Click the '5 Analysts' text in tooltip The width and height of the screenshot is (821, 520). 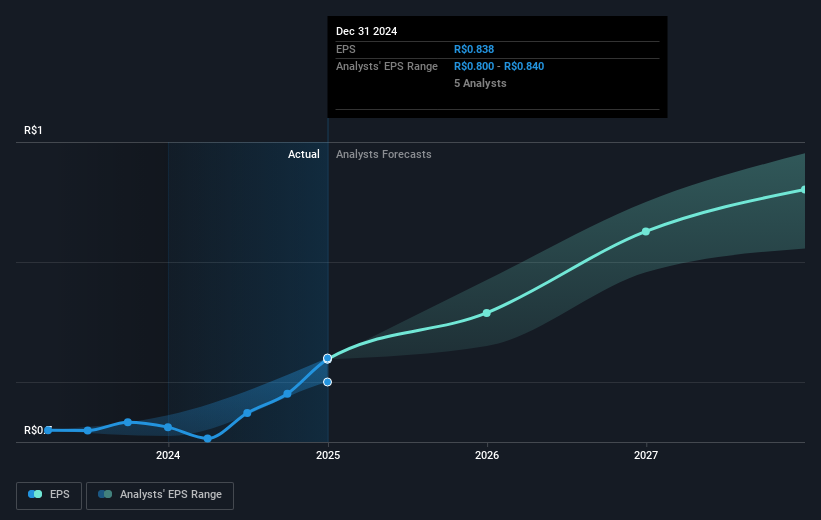click(480, 83)
